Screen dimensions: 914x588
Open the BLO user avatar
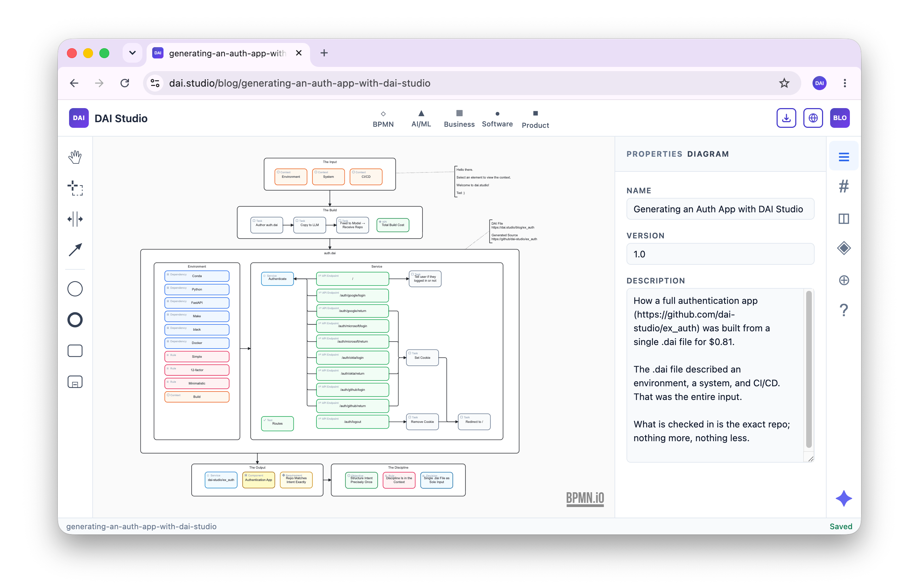click(x=840, y=118)
